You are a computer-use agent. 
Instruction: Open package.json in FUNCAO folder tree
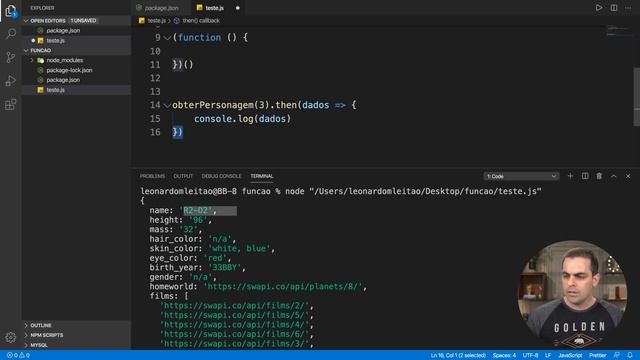coord(63,80)
